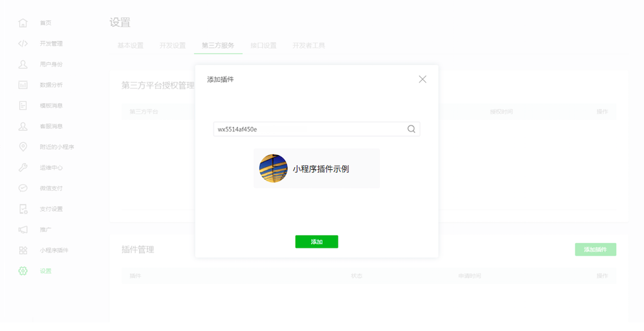Click the 用户身份 person icon
Screen dimensions: 644x331
click(x=23, y=64)
